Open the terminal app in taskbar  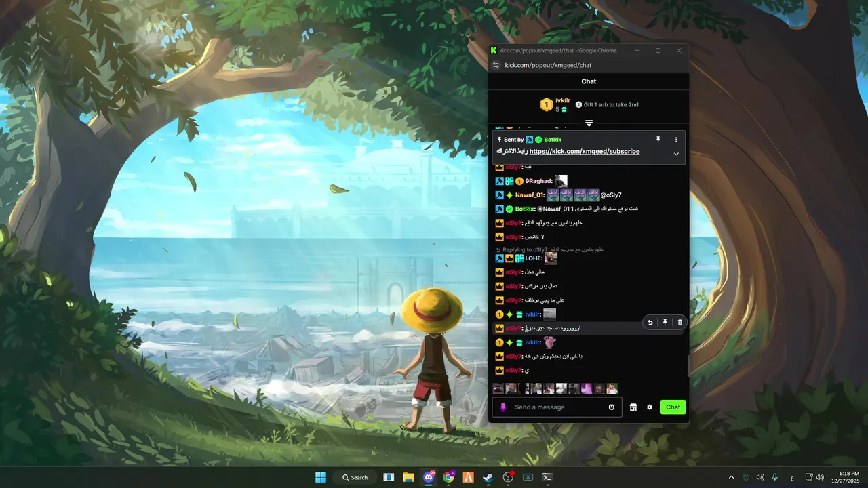point(547,477)
